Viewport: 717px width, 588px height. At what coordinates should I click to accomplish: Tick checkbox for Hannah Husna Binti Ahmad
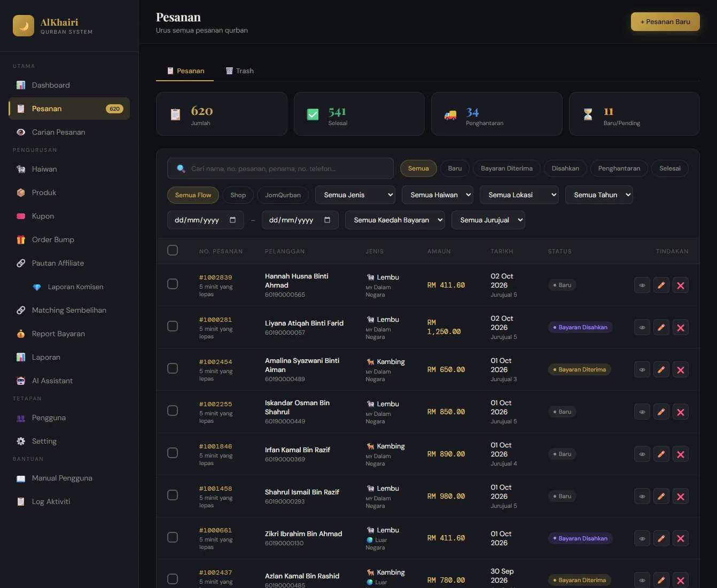173,284
